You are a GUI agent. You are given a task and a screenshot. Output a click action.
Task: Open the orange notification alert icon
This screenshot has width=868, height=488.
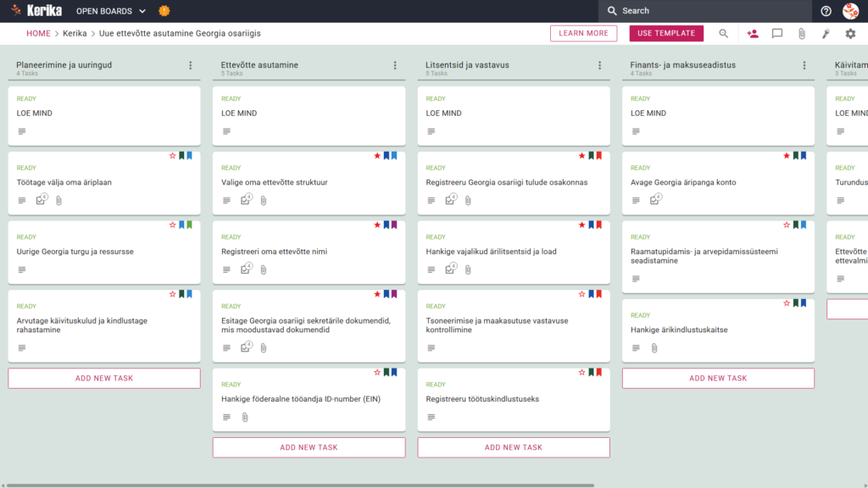click(x=164, y=10)
